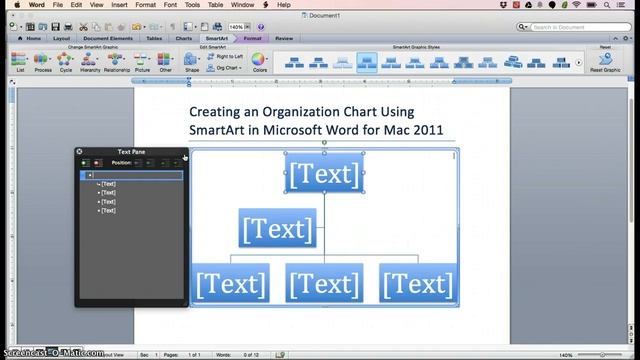Open the SmartArt Colors dropdown
Image resolution: width=640 pixels, height=360 pixels.
click(x=260, y=62)
